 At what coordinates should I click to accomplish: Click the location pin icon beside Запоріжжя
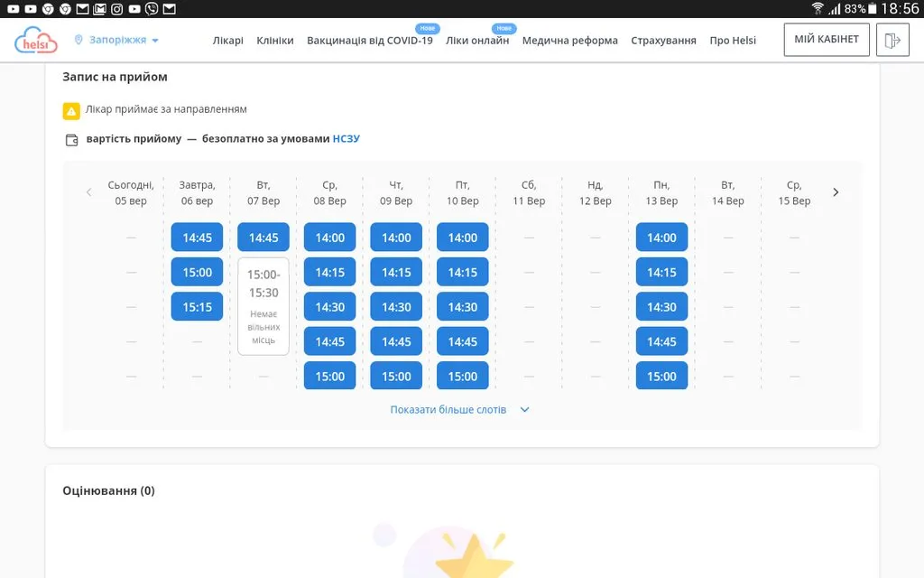click(x=78, y=39)
